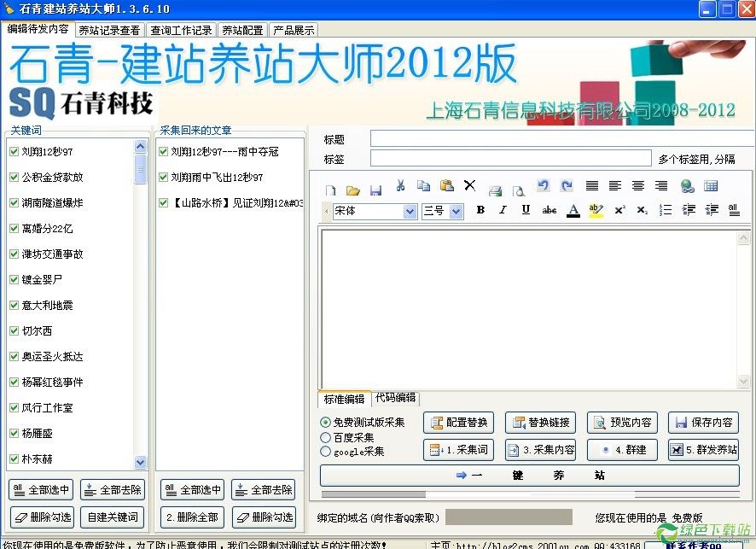Apply Underline formatting icon
The image size is (756, 549).
pos(526,210)
